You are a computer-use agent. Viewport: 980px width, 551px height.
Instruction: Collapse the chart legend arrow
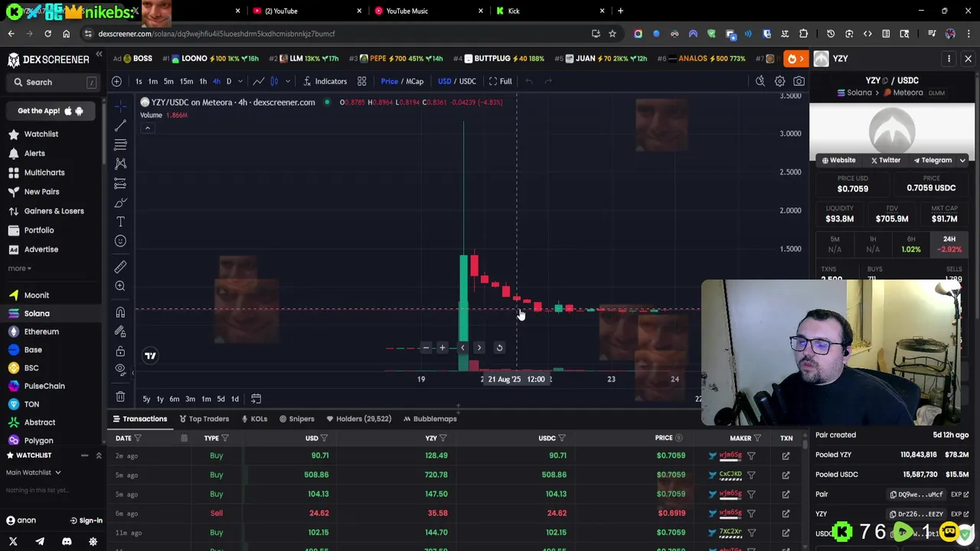point(147,128)
